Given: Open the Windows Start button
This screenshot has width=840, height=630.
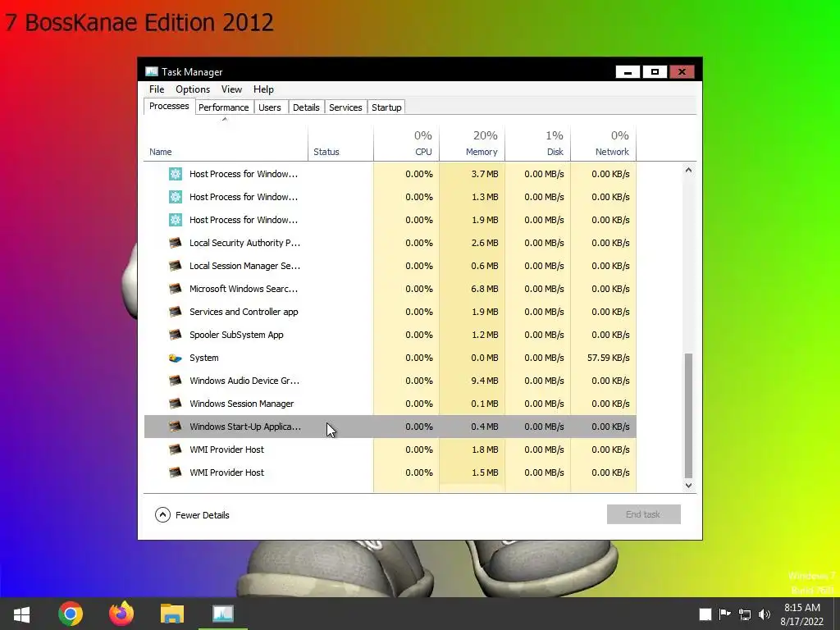Looking at the screenshot, I should point(21,614).
